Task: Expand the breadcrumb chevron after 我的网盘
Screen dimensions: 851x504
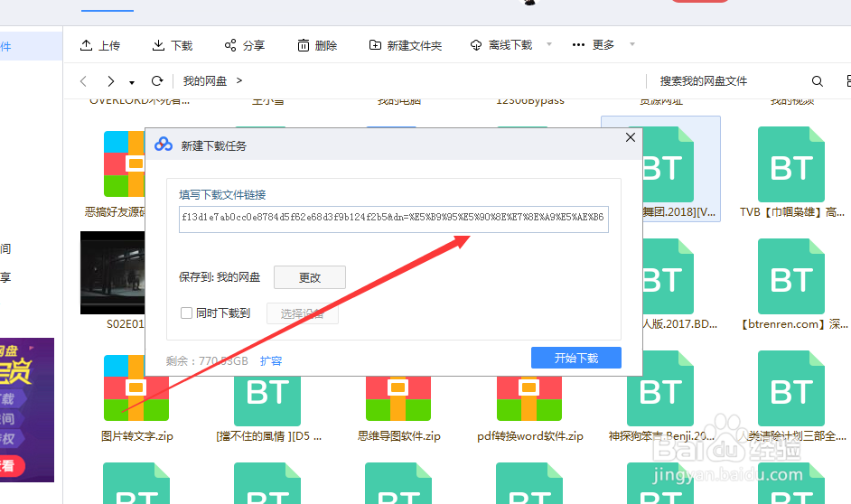Action: coord(239,80)
